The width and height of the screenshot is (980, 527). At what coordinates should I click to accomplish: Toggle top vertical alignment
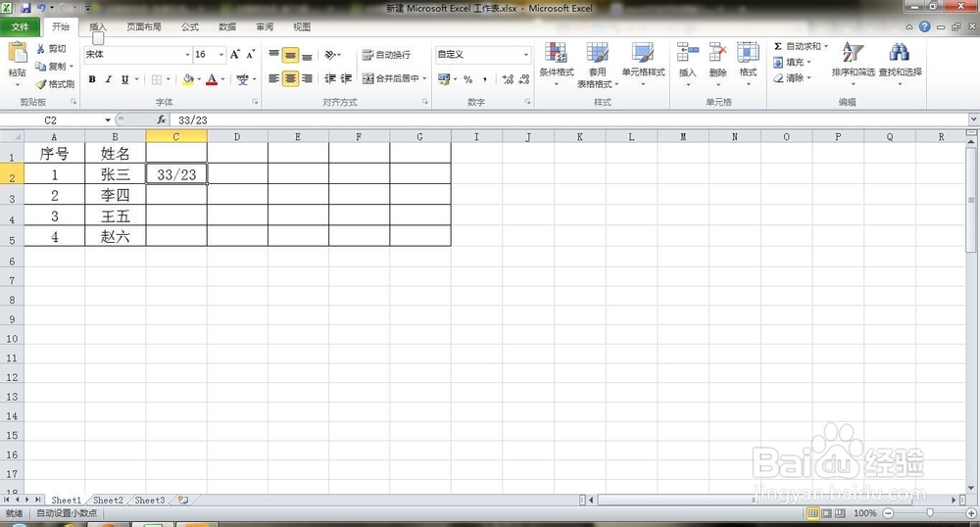click(273, 55)
